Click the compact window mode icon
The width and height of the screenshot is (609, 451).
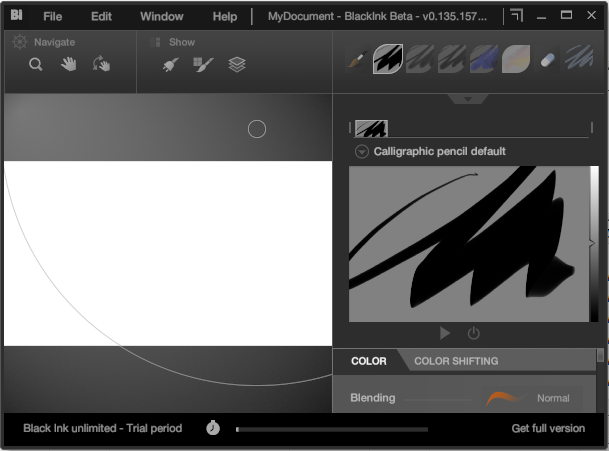[x=517, y=16]
